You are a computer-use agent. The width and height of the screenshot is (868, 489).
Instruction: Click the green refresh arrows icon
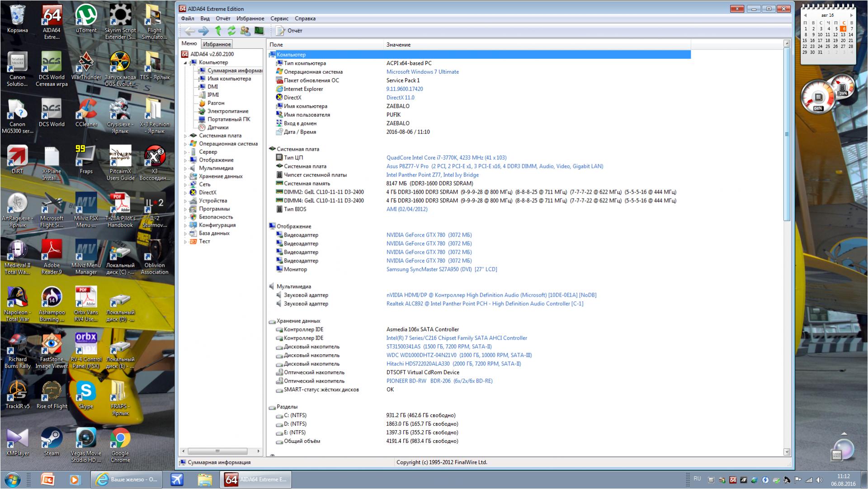point(231,31)
